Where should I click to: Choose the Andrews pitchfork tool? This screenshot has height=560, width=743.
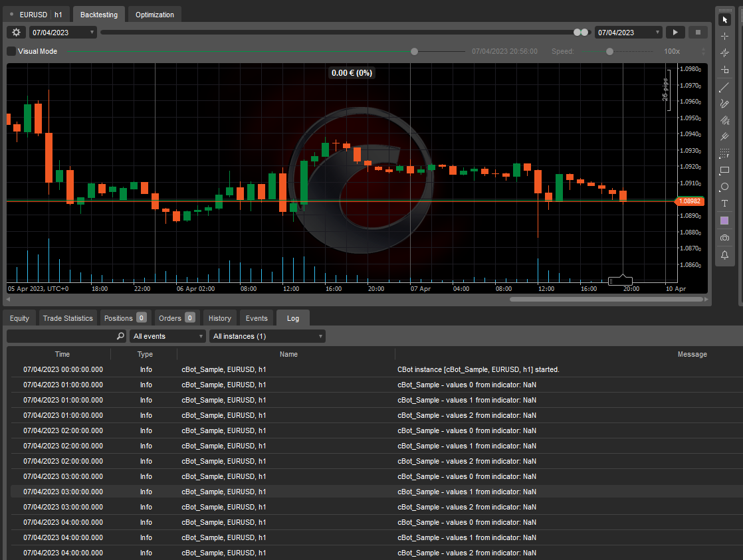coord(724,137)
